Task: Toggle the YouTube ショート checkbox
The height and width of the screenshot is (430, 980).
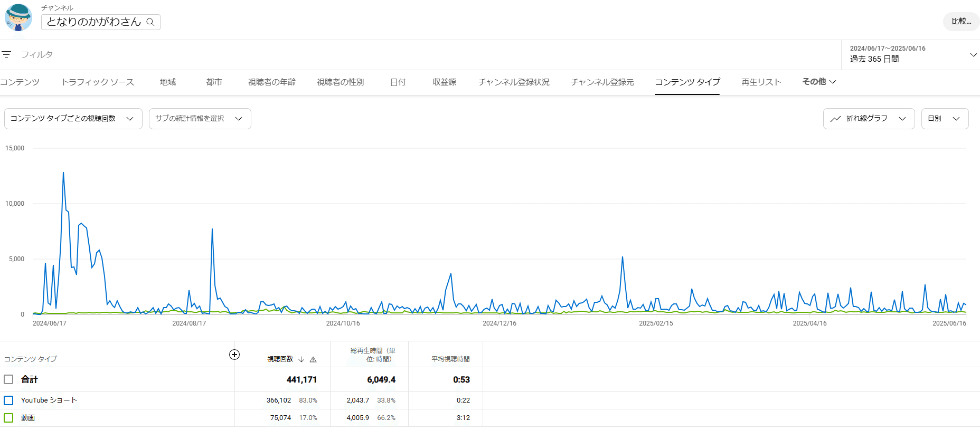Action: [8, 400]
